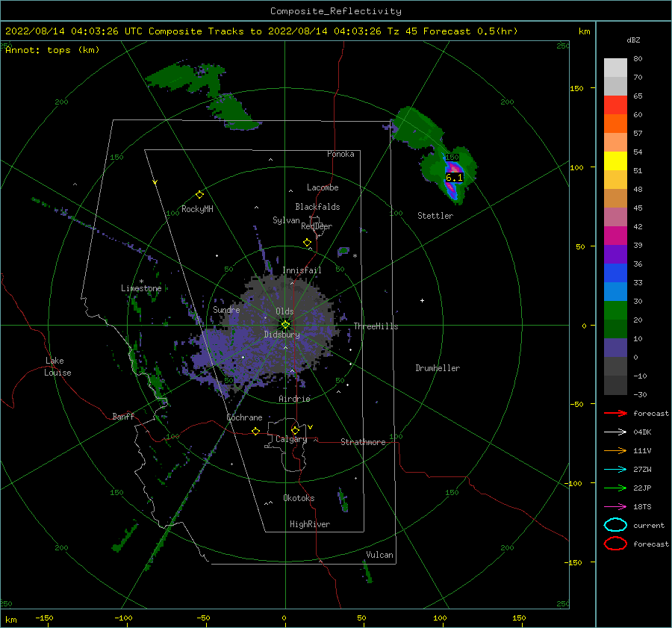Pick the magenta 39-42 dBZ swatch

pyautogui.click(x=615, y=236)
